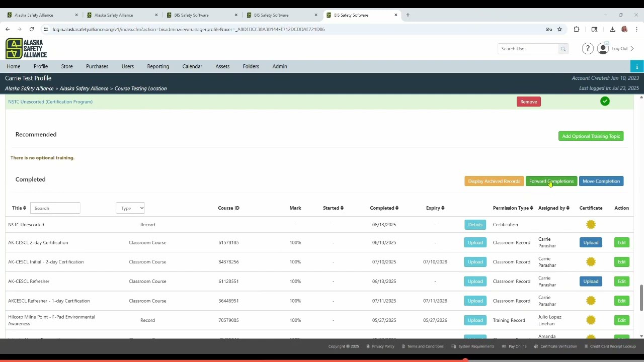Sort completed table by Title
Viewport: 644px width, 362px height.
[x=19, y=208]
